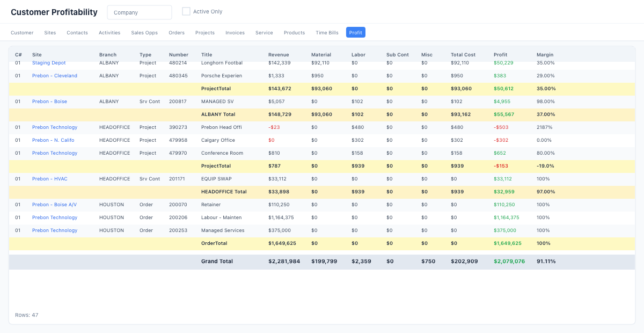This screenshot has height=333, width=644.
Task: Open the Sales Opps tab
Action: pos(144,33)
